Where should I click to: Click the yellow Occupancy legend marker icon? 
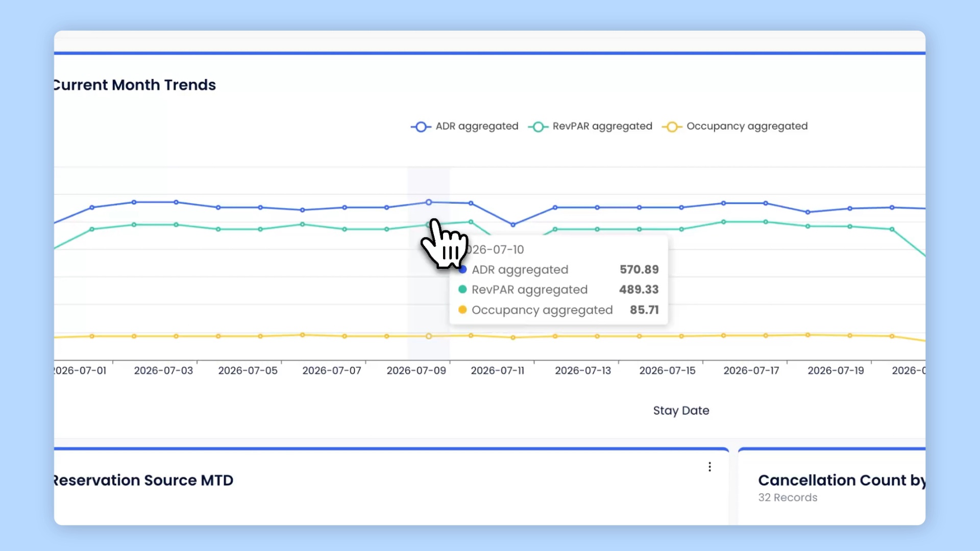pos(672,127)
